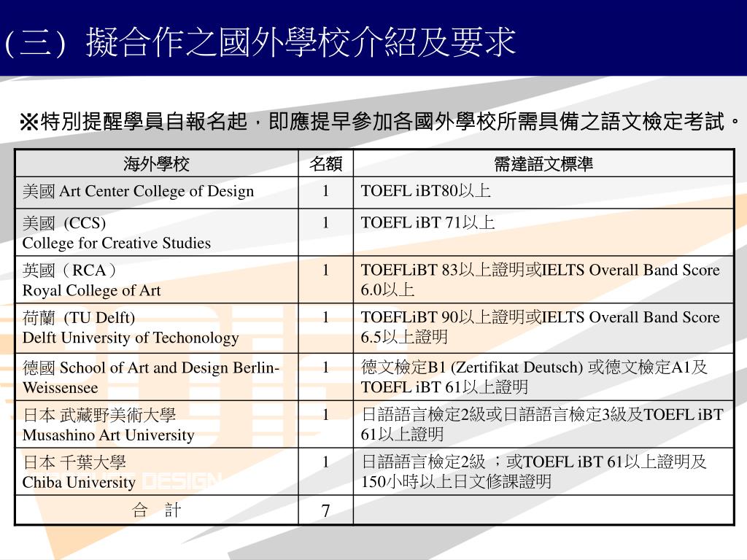This screenshot has width=747, height=560.
Task: Select the TOEFL iBT80以上 cell
Action: (x=543, y=192)
